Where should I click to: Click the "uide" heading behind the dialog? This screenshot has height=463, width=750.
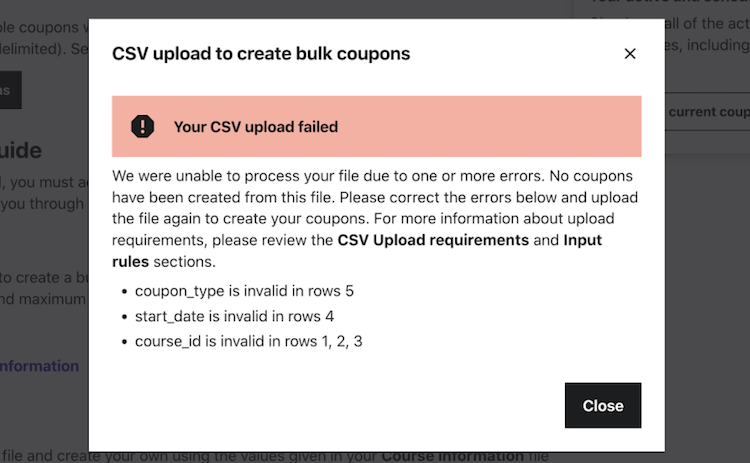[20, 151]
